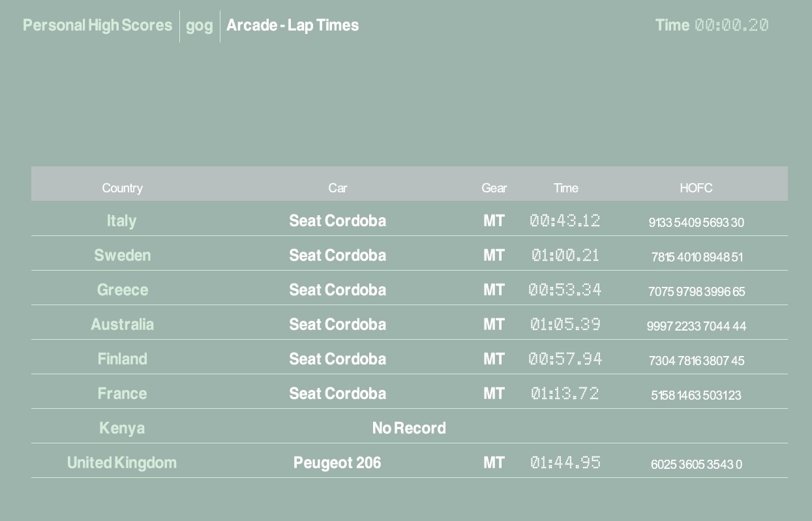Click the No Record text
The image size is (812, 521).
409,428
